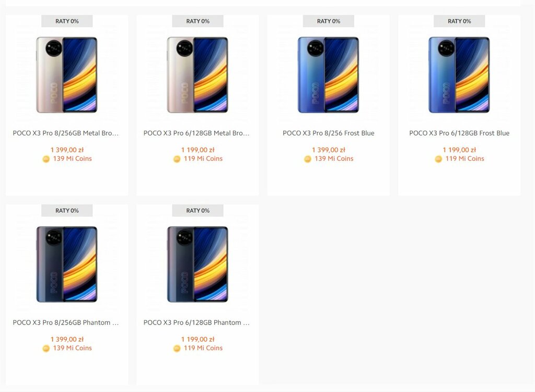Click 1 199,00 zł price of 6/128GB Metal Bronze

point(197,150)
